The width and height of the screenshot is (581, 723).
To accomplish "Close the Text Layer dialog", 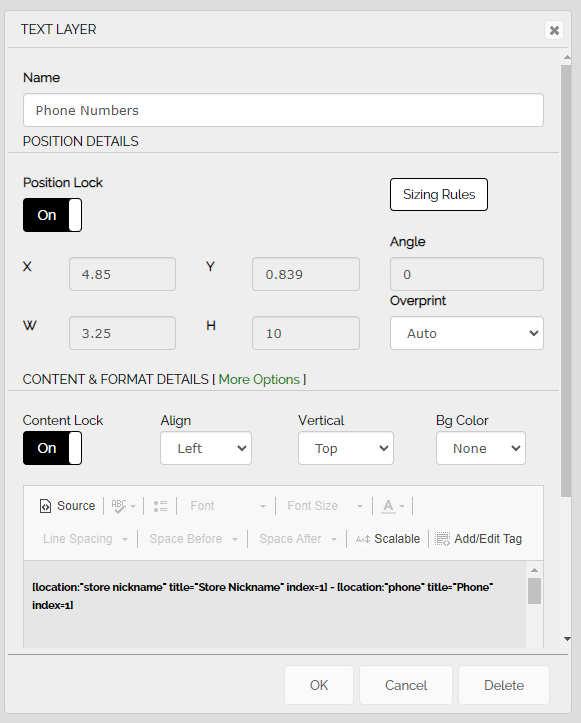I will 554,30.
